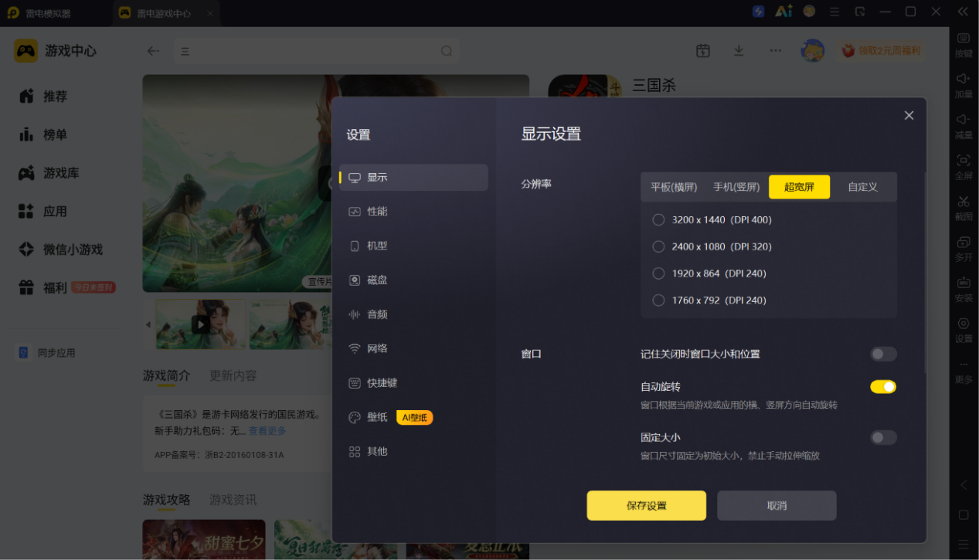Open the 性能 settings category
Viewport: 979px width, 560px height.
click(x=413, y=212)
